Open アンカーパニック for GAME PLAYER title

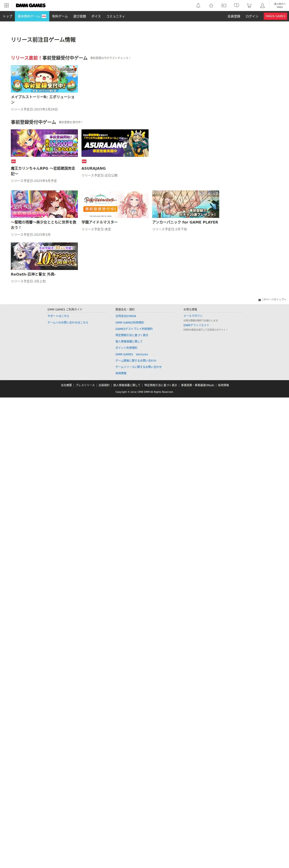185,222
